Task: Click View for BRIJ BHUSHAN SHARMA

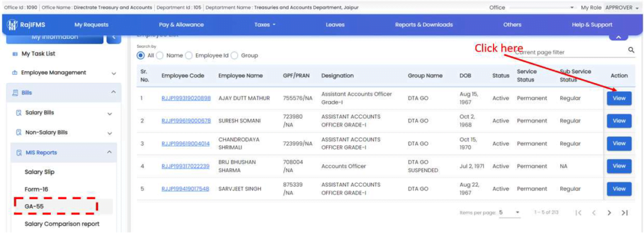Action: tap(619, 166)
